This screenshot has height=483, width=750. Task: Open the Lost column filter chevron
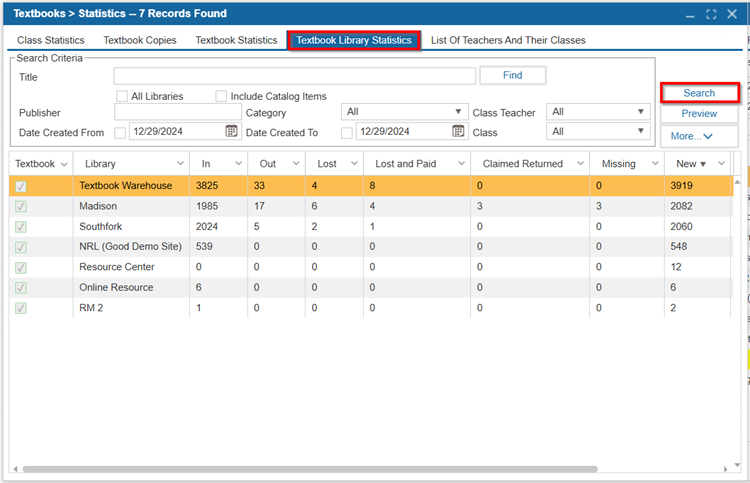[354, 164]
